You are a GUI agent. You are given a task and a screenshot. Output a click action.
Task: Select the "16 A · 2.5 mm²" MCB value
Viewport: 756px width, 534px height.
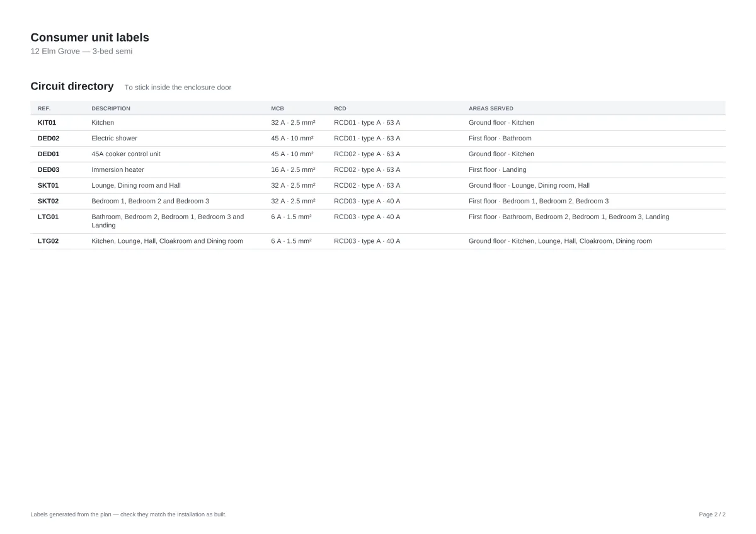point(294,170)
